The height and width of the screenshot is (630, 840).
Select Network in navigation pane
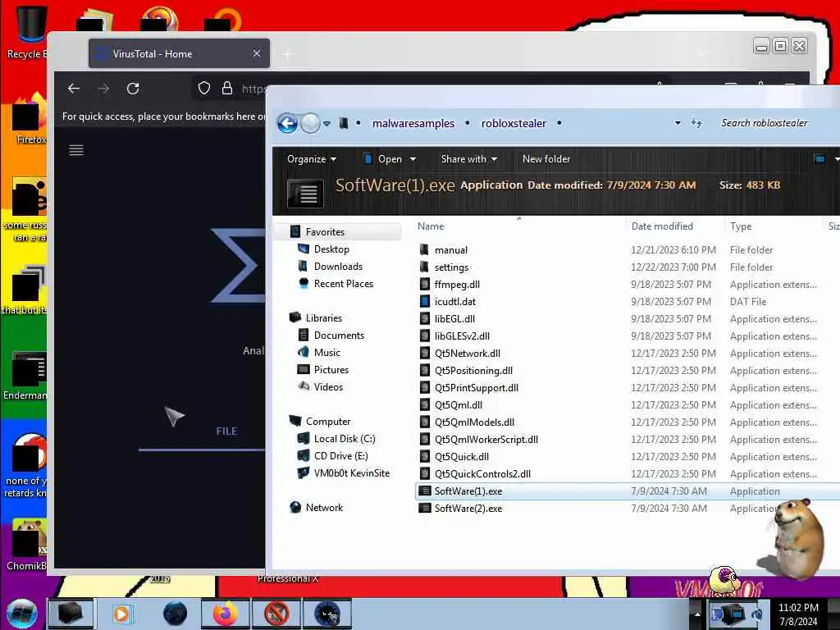324,507
